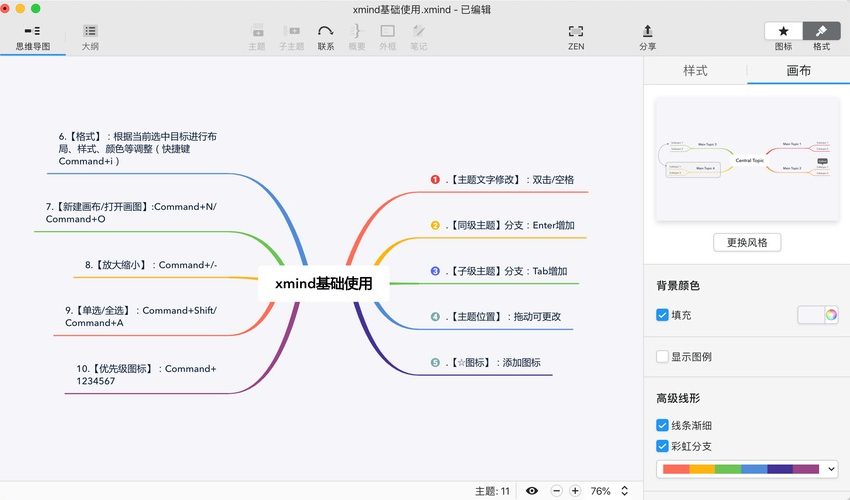Click the 更换风格 button
Viewport: 850px width, 500px height.
[x=747, y=242]
